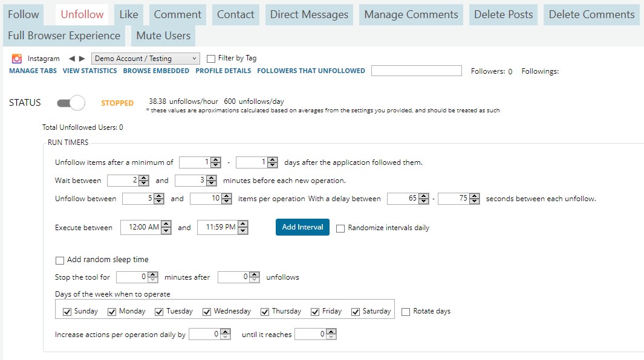Click the Unfollow between minimum items stepper

pos(143,199)
